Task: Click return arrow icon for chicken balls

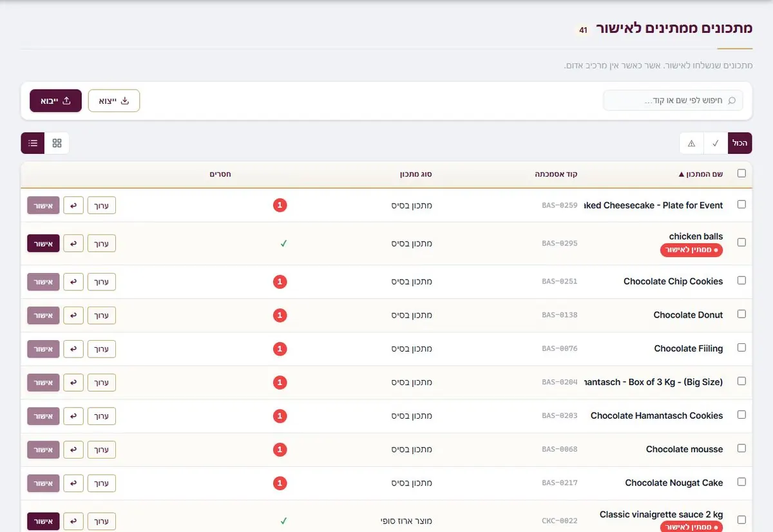Action: coord(73,243)
